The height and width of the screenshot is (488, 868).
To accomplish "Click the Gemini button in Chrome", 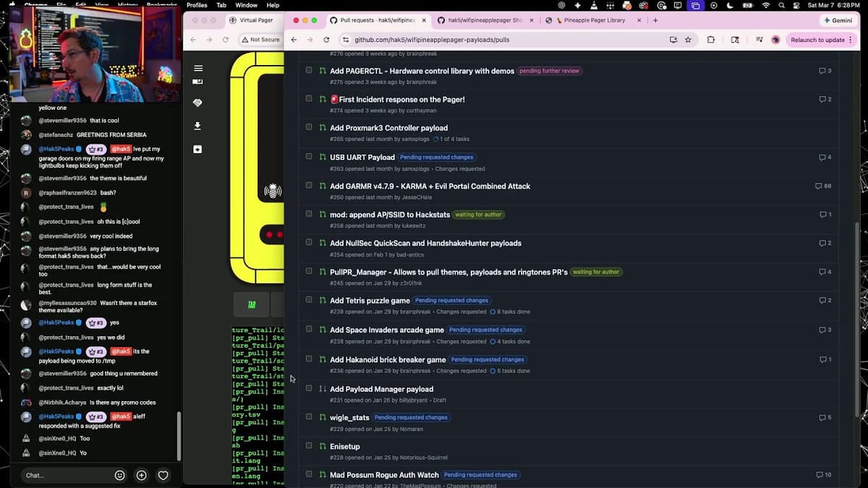I will [837, 20].
